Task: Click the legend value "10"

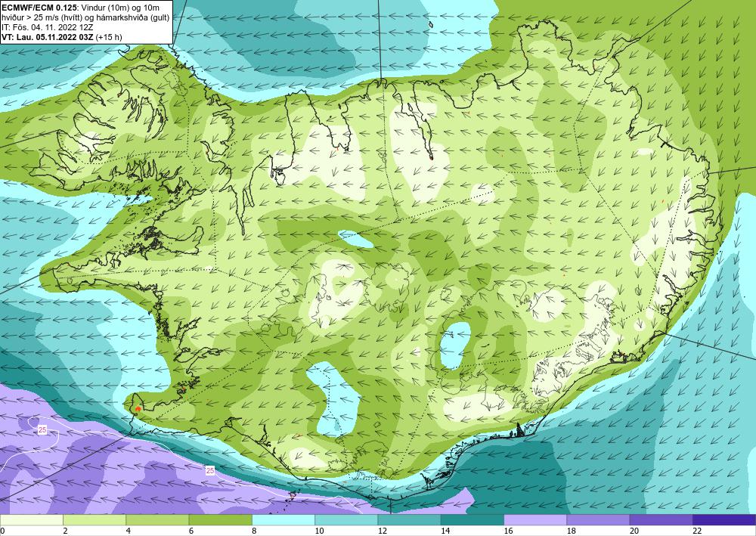Action: point(319,531)
